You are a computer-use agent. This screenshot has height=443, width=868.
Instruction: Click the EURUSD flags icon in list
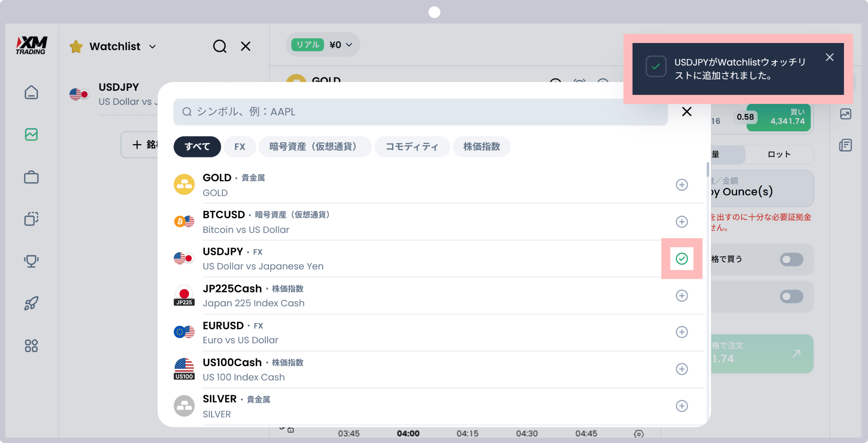[184, 332]
